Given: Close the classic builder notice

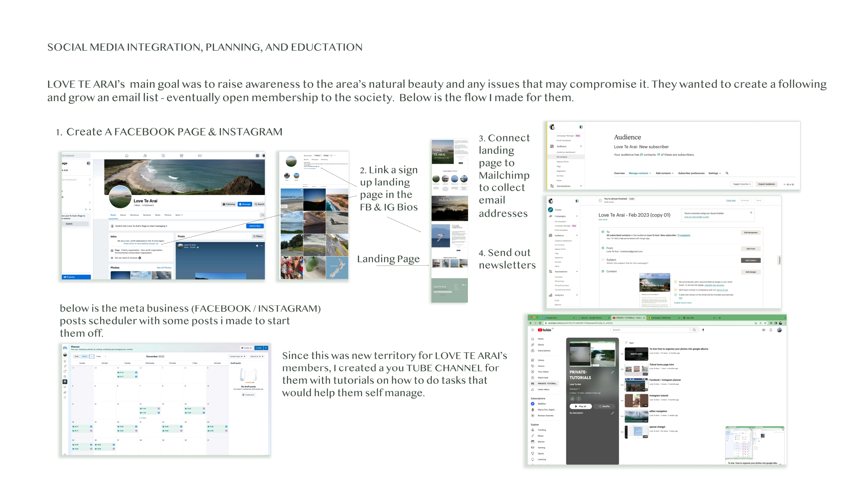Looking at the screenshot, I should (751, 212).
